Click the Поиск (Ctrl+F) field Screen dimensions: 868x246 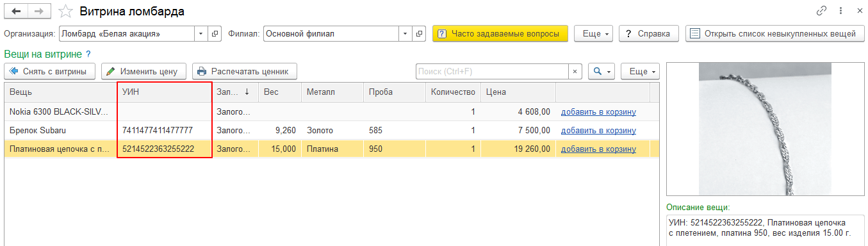tap(492, 71)
